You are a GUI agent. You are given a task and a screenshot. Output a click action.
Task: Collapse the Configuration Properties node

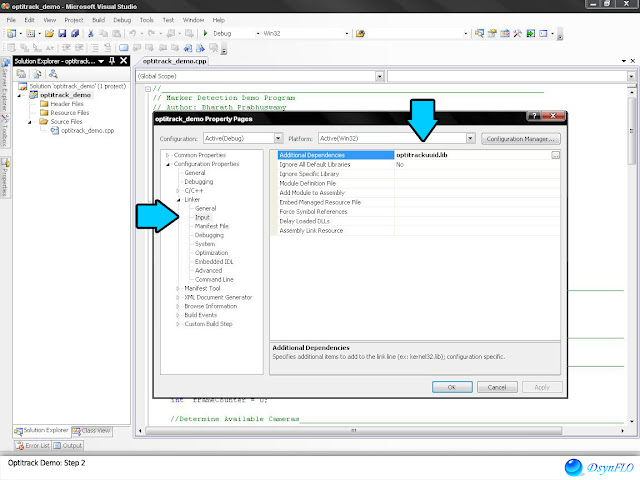(167, 164)
